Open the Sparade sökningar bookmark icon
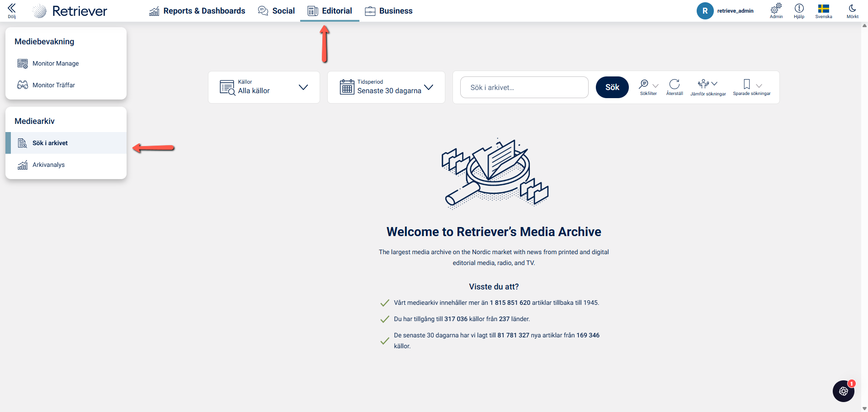 click(747, 84)
